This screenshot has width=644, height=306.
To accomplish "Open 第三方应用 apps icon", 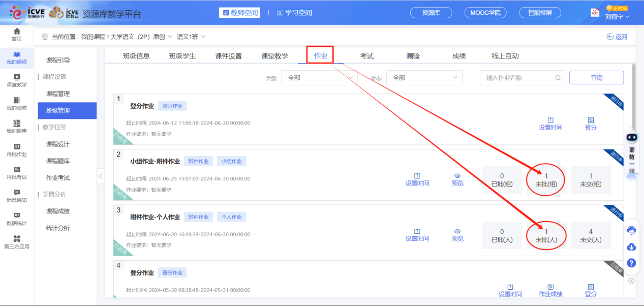I will click(17, 242).
